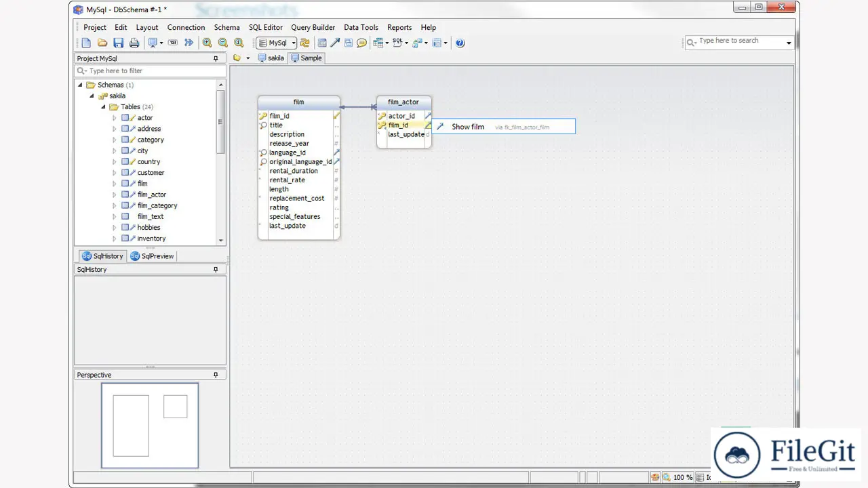The width and height of the screenshot is (868, 488).
Task: Expand the inventory table node
Action: click(x=115, y=239)
